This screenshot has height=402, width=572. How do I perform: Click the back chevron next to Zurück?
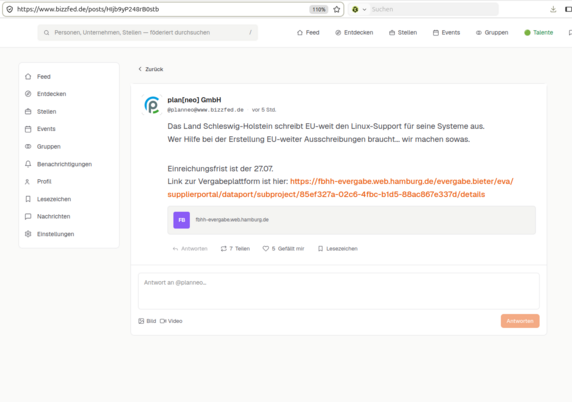point(140,69)
